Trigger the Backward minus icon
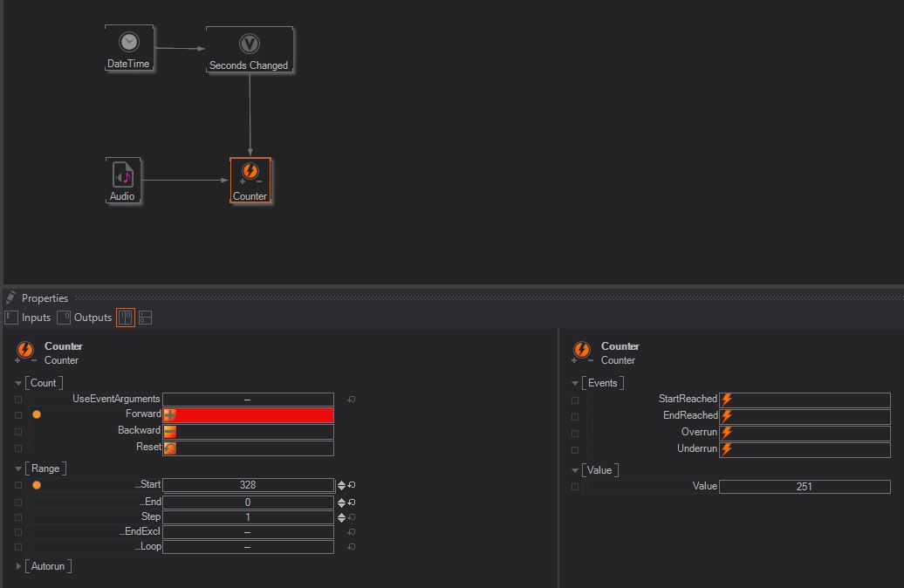This screenshot has width=904, height=588. tap(170, 432)
